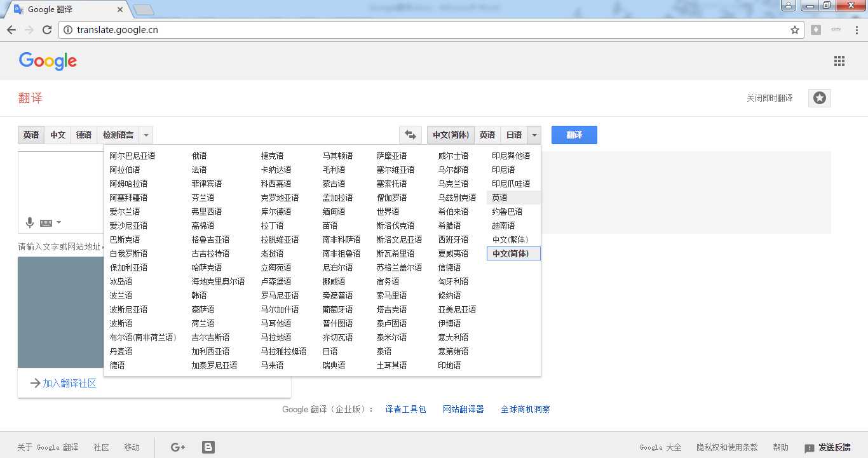Click the Google 翻译 browser tab

[67, 10]
